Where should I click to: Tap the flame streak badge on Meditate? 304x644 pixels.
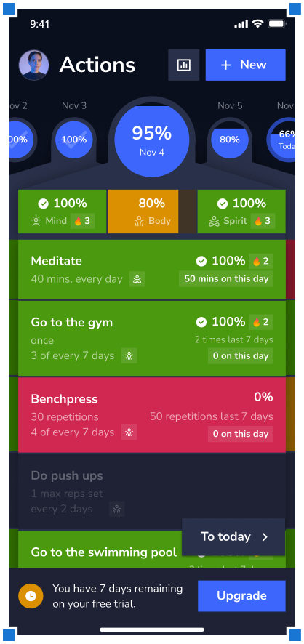[261, 261]
